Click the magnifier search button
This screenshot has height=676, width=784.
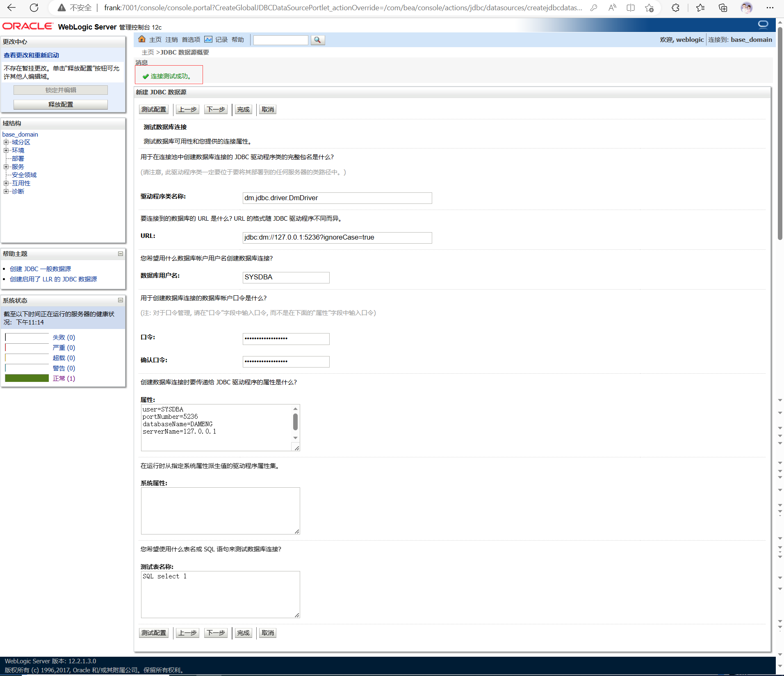click(x=318, y=40)
